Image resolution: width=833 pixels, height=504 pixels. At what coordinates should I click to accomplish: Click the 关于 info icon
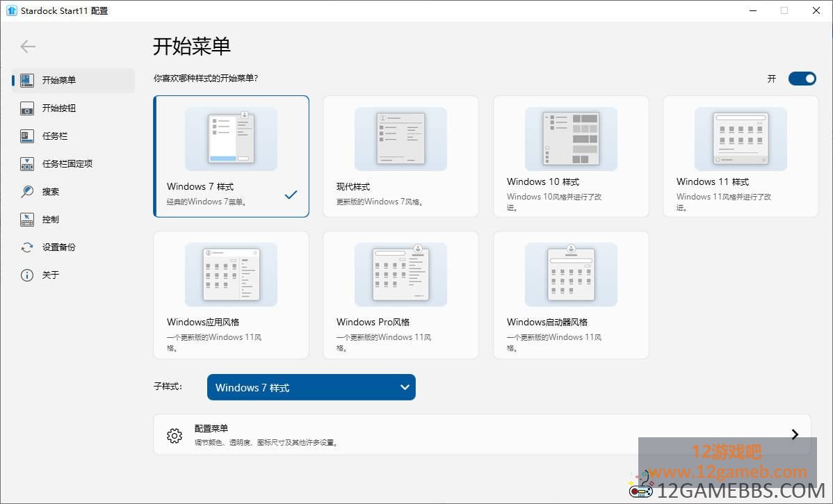pos(27,275)
